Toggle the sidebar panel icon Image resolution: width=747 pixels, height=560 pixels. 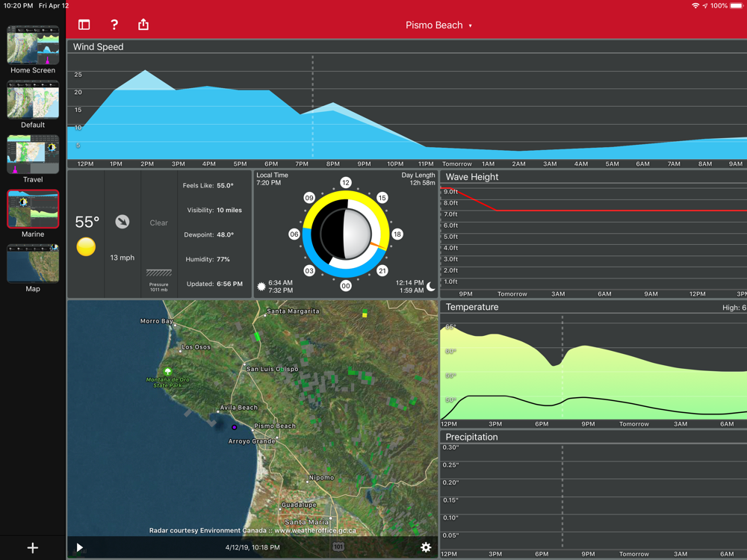click(x=84, y=25)
